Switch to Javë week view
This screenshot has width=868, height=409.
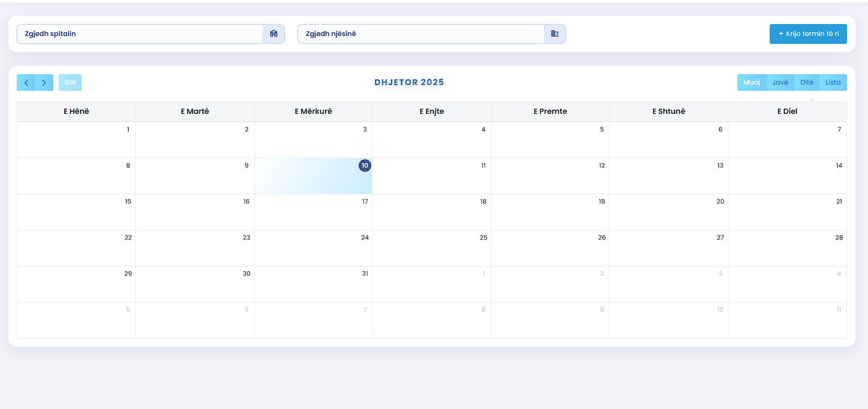tap(780, 83)
